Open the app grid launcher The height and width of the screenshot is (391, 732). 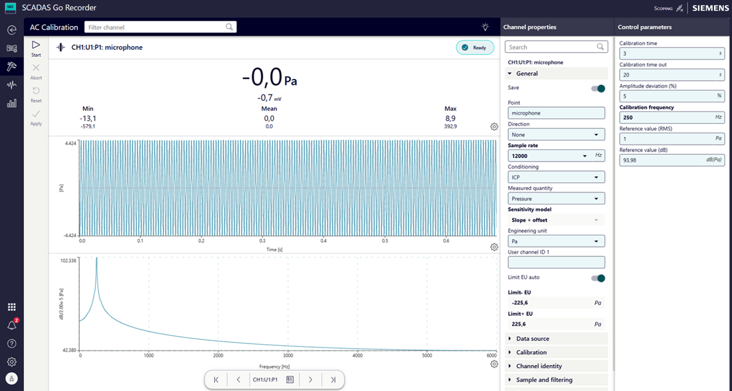[12, 307]
